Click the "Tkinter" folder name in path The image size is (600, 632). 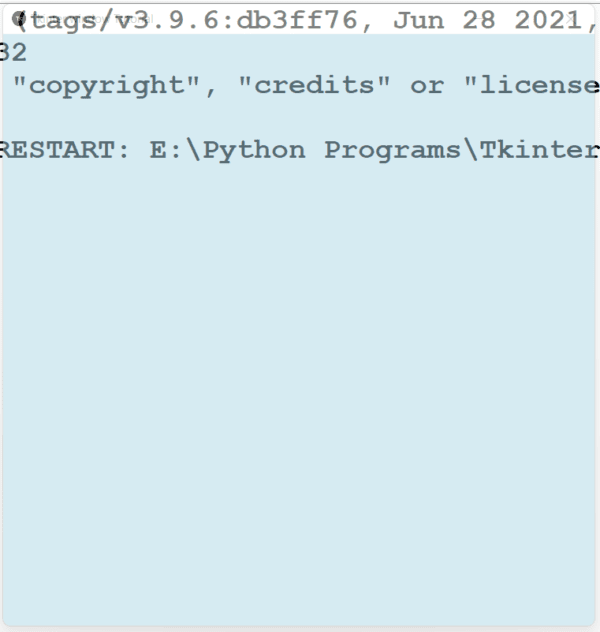click(539, 150)
